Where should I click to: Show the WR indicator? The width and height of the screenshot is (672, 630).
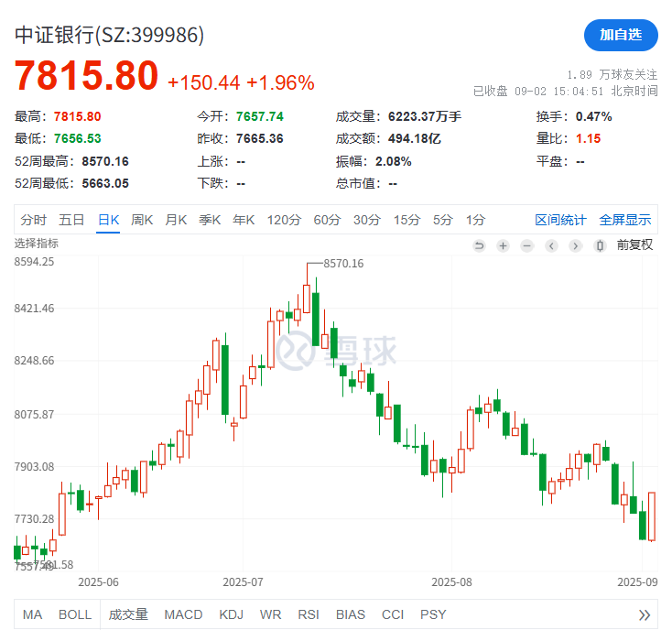pyautogui.click(x=270, y=615)
